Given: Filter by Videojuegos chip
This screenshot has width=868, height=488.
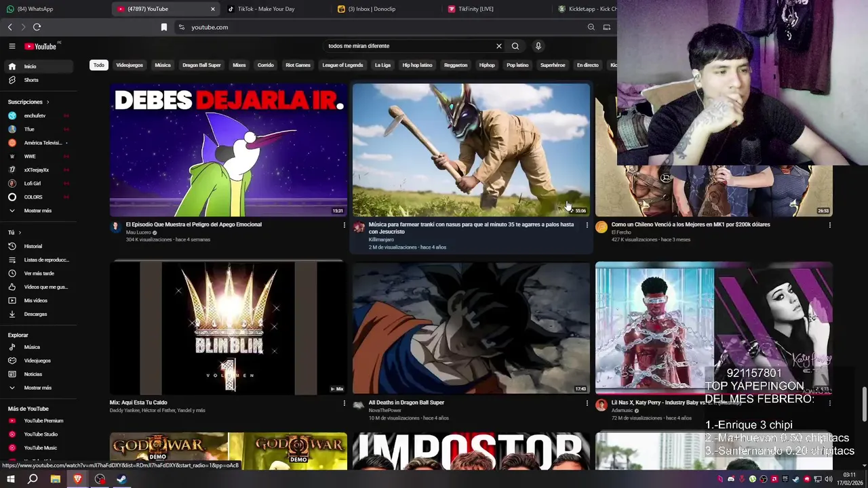Looking at the screenshot, I should (x=130, y=65).
